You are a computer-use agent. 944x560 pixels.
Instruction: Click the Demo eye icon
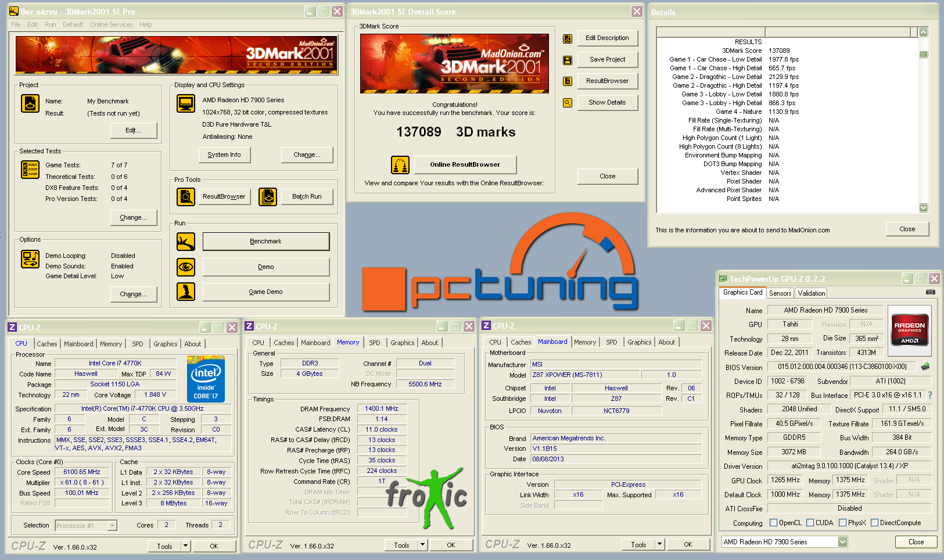(186, 267)
